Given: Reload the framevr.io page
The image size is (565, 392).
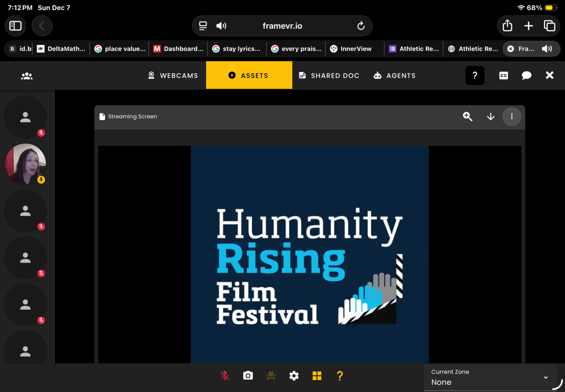Looking at the screenshot, I should 361,26.
